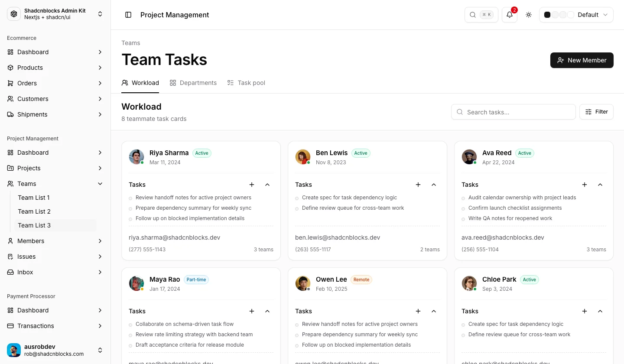Collapse Riya Sharma's Tasks section
Image resolution: width=624 pixels, height=364 pixels.
coord(267,185)
